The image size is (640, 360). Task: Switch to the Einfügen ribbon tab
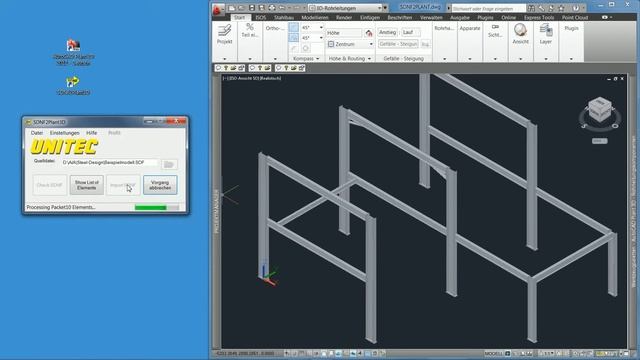370,18
